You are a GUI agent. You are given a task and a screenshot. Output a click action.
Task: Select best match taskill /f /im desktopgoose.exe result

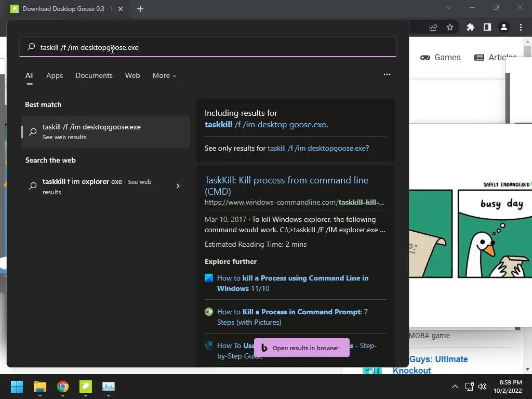105,131
